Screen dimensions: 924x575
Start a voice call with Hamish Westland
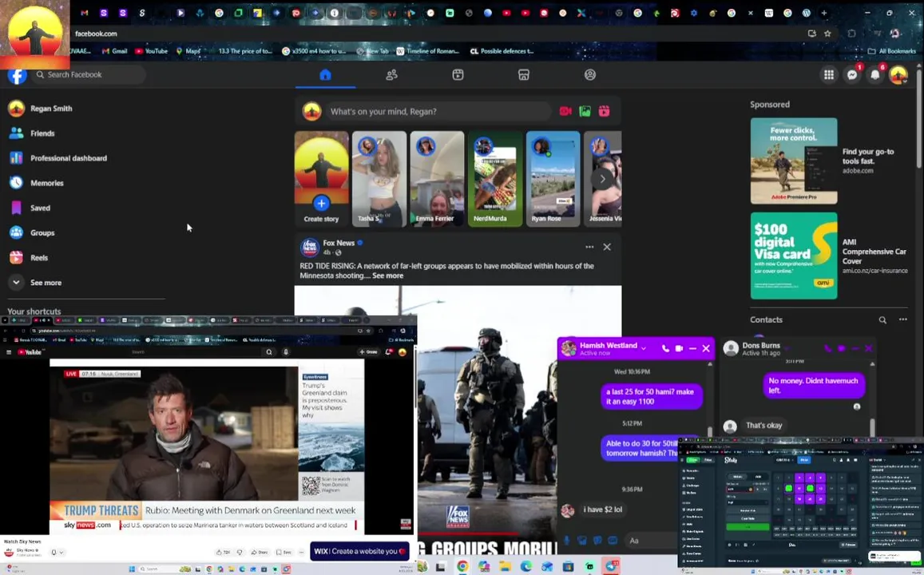click(x=665, y=348)
